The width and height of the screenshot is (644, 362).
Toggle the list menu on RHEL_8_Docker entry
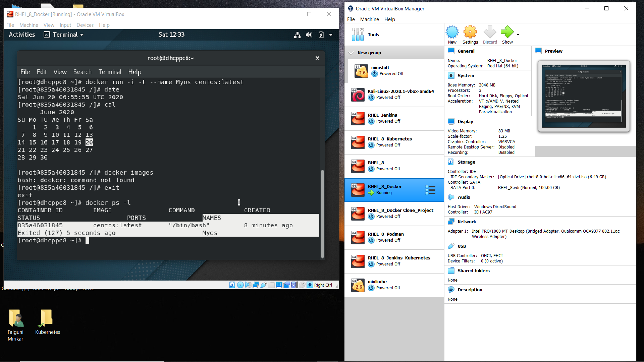(x=430, y=190)
